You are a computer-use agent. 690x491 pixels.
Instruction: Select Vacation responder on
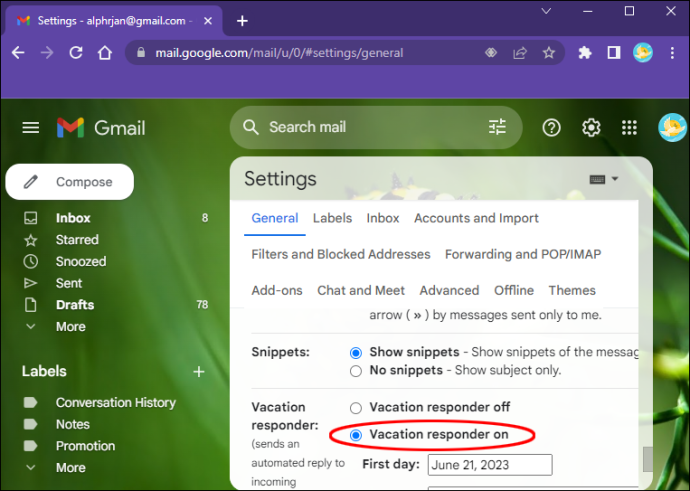356,436
